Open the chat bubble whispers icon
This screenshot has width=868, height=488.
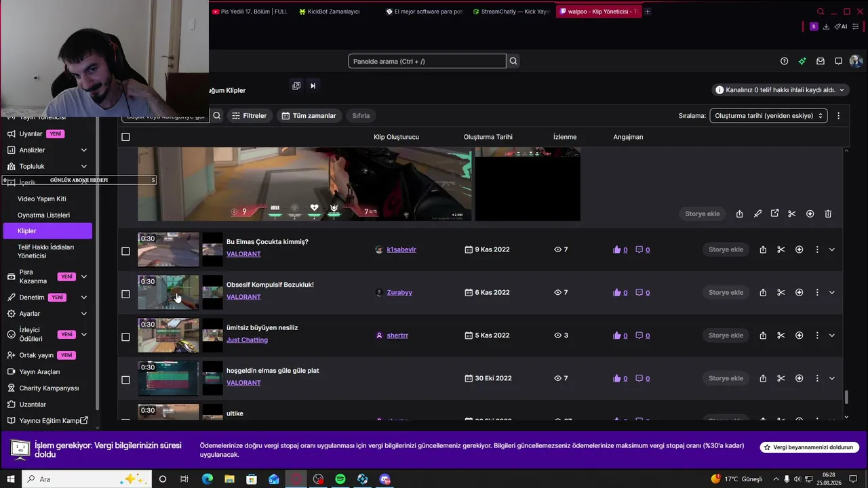[x=838, y=61]
